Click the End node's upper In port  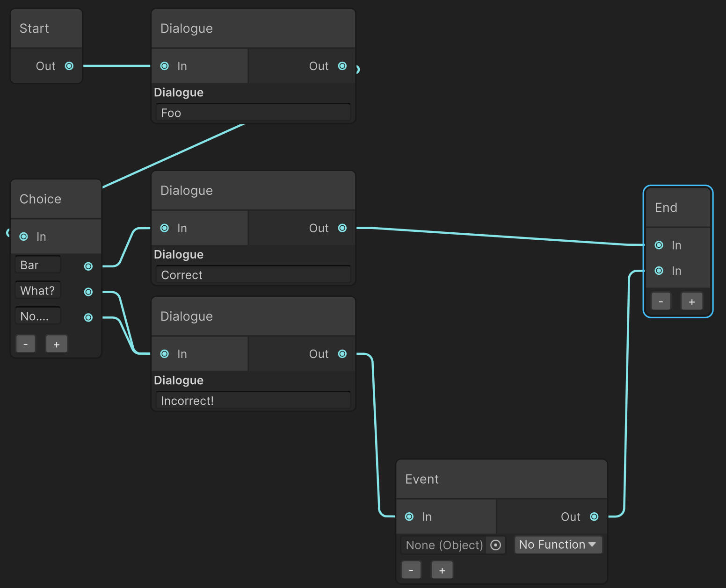tap(659, 245)
